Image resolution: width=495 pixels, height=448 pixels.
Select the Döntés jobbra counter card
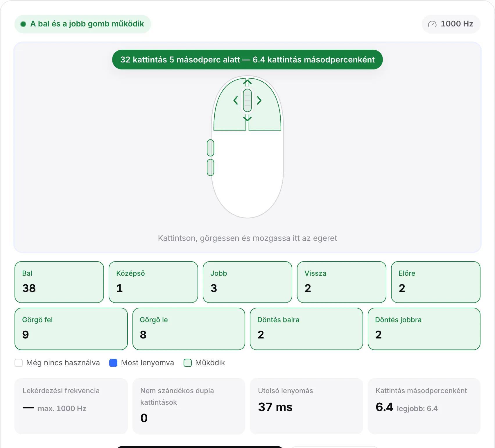424,329
